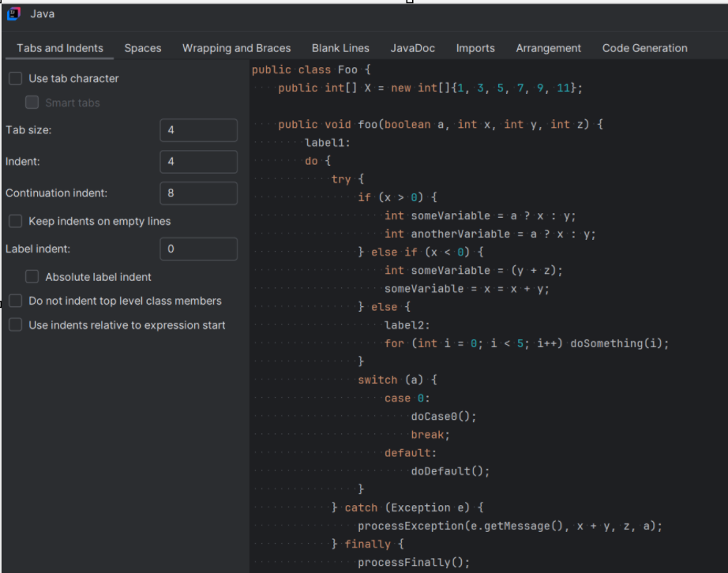Enable the Use tab character checkbox
Screen dimensions: 728x573
point(15,79)
